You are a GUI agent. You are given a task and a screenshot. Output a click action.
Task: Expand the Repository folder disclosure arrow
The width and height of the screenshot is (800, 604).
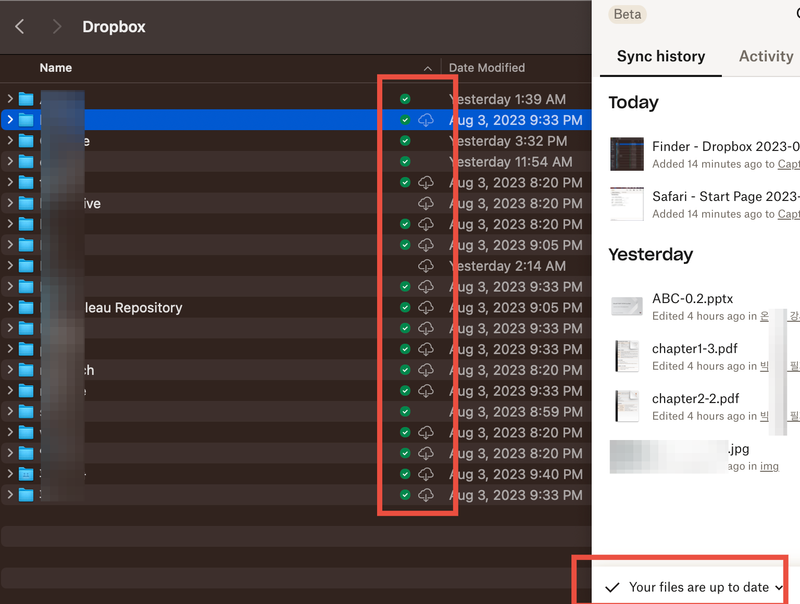(10, 307)
